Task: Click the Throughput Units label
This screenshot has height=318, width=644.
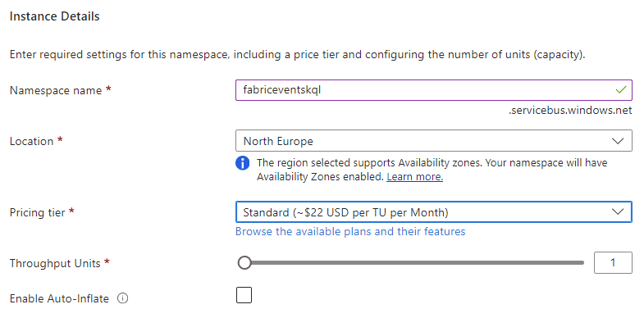Action: coord(55,263)
